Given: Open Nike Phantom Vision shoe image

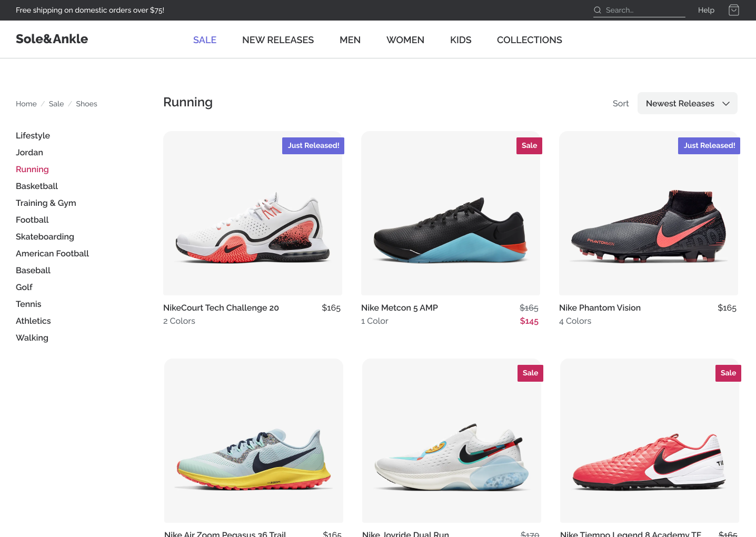Looking at the screenshot, I should (649, 213).
